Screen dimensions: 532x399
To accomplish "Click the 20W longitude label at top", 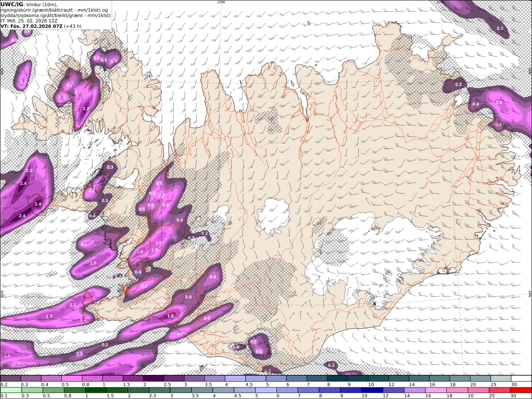I will point(221,2).
